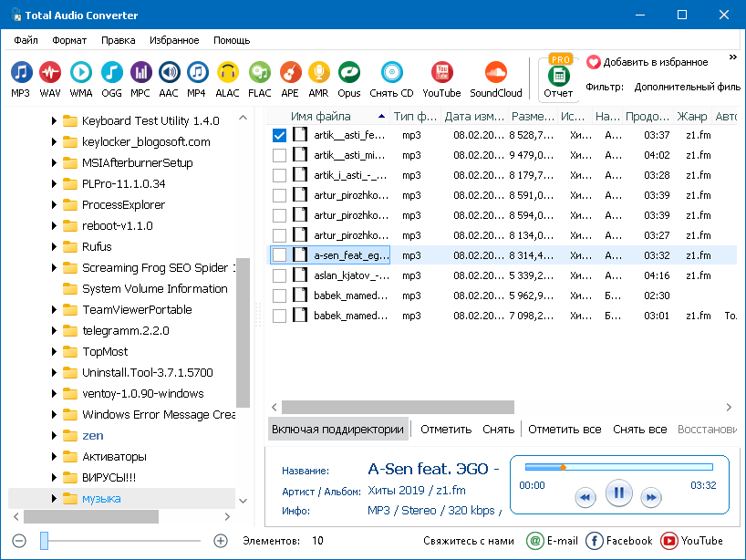746x560 pixels.
Task: Click the Снять button
Action: [498, 430]
